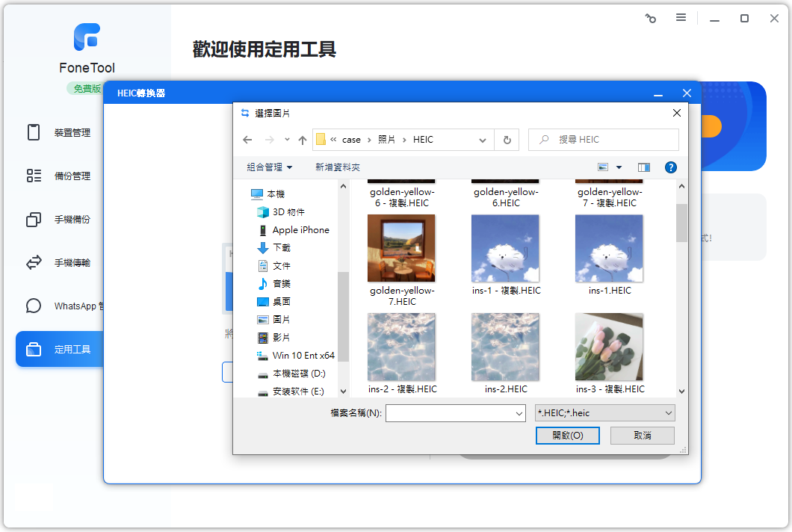Open the 3D 物件 folder
The image size is (792, 532).
click(x=288, y=212)
